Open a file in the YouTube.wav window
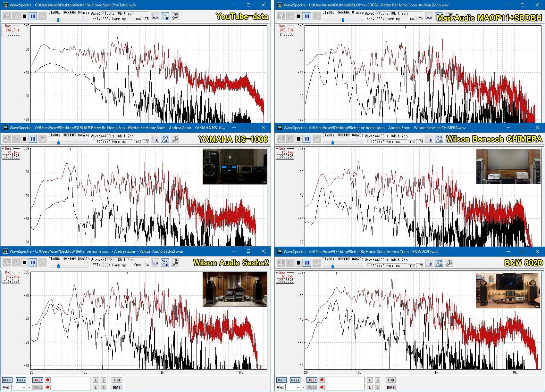This screenshot has width=545, height=392. click(x=6, y=16)
